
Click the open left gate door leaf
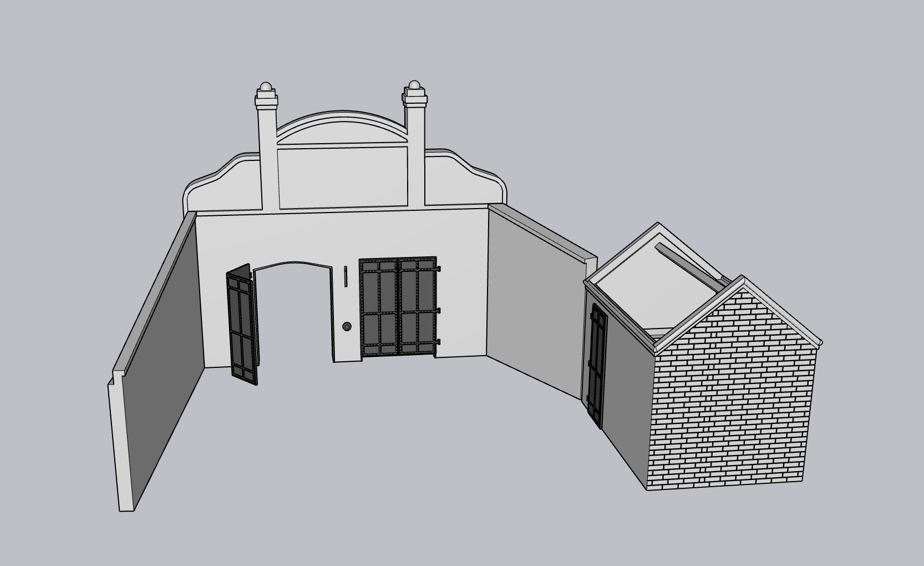pyautogui.click(x=242, y=326)
